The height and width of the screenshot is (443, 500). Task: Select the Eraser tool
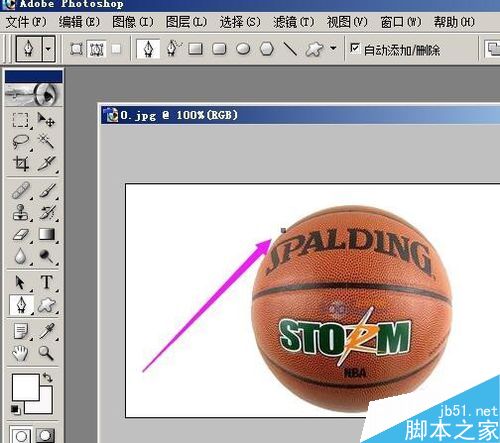pos(21,234)
